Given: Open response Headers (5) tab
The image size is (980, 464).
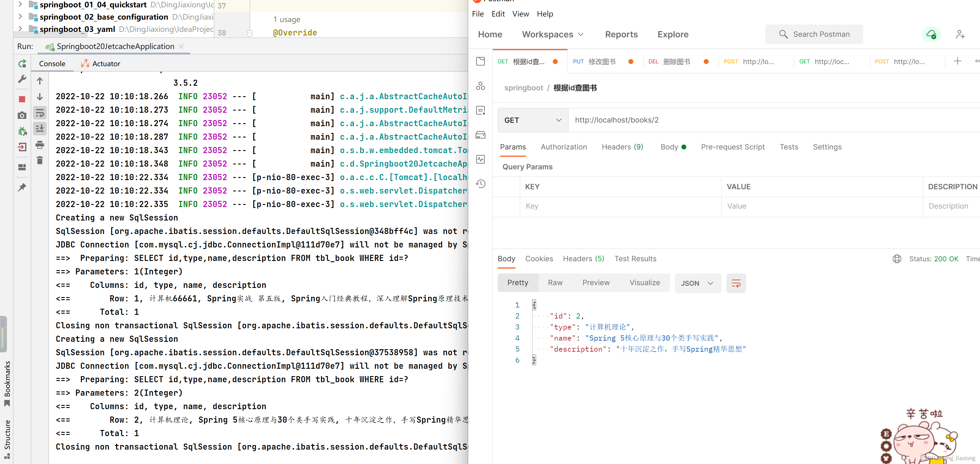Looking at the screenshot, I should 583,259.
